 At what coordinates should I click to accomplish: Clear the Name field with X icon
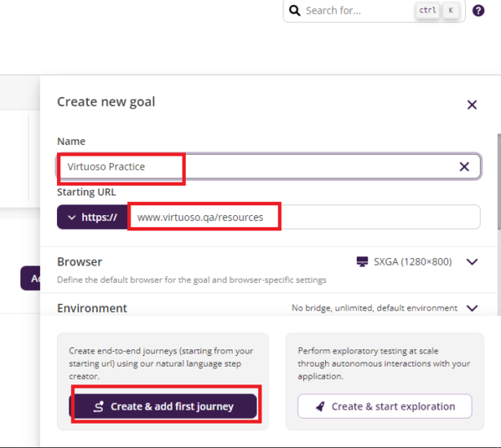(x=464, y=167)
